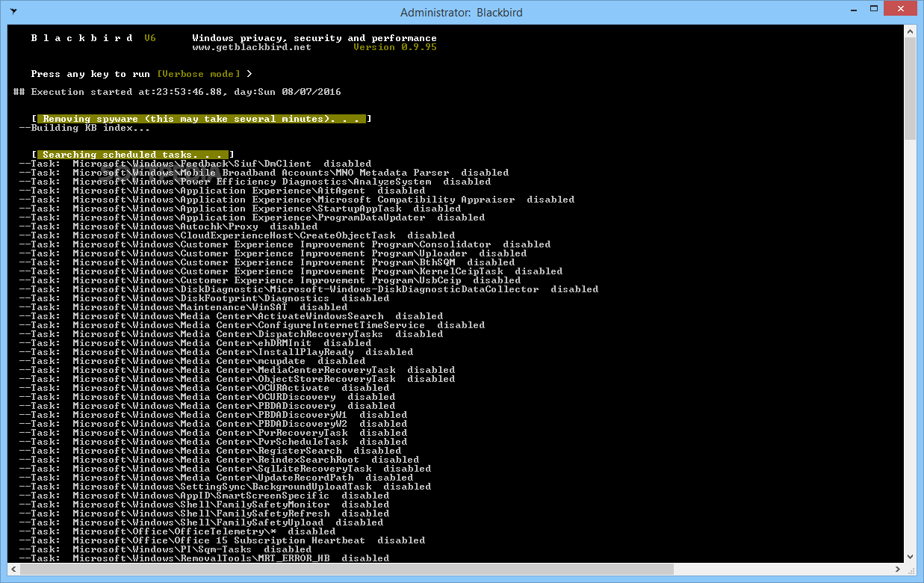Click the PBDADiscoveryW2 task line
924x583 pixels.
pyautogui.click(x=213, y=424)
